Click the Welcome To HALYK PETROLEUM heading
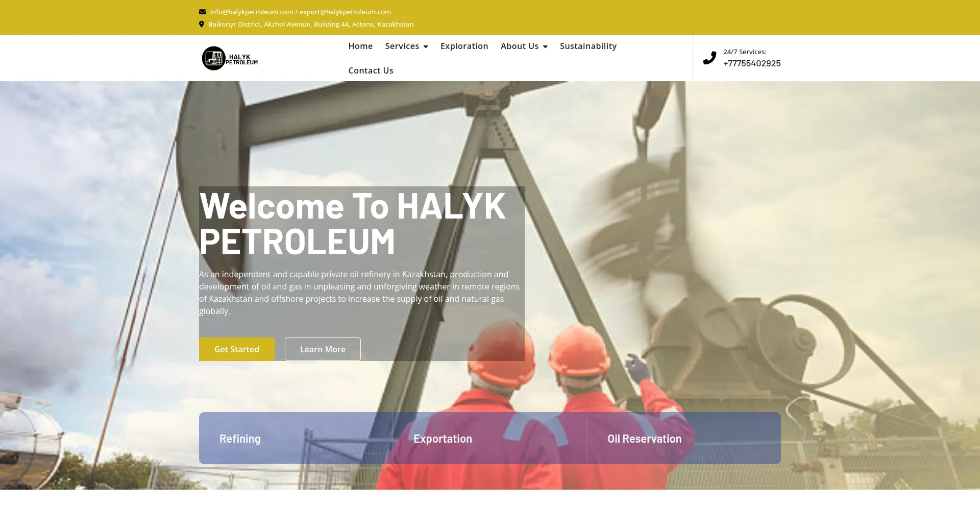The width and height of the screenshot is (980, 507). pyautogui.click(x=352, y=223)
